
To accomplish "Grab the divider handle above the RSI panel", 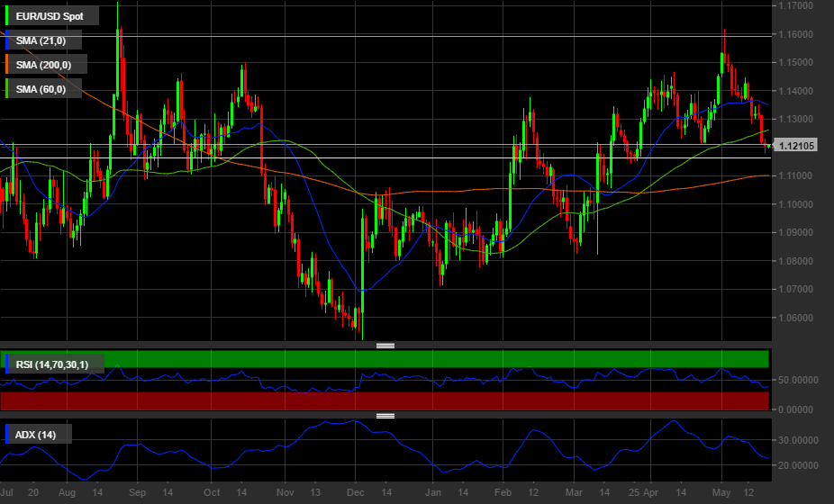I will coord(385,346).
